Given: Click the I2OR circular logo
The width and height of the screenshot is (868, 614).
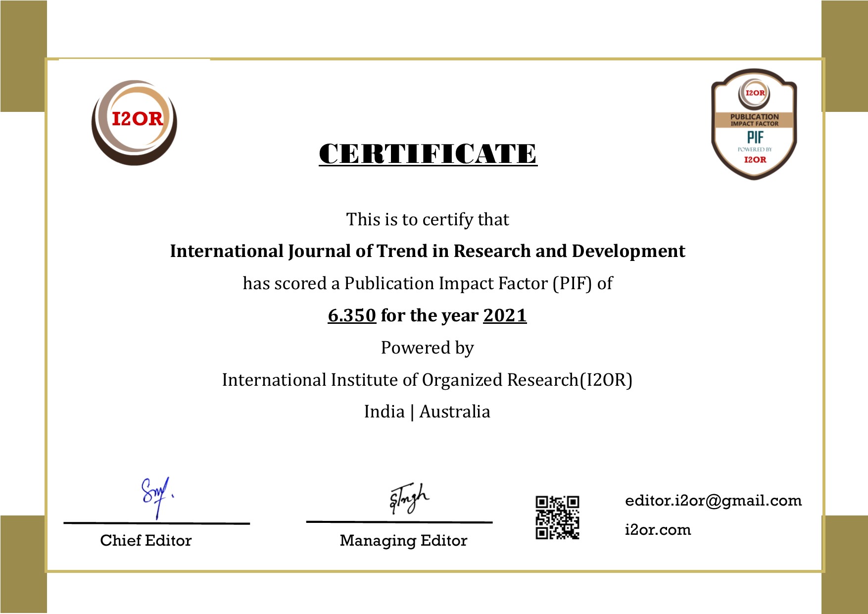Looking at the screenshot, I should (x=134, y=123).
